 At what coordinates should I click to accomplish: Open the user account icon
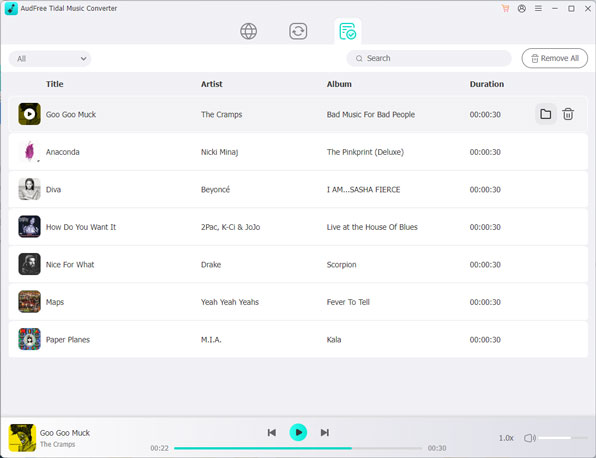(522, 8)
